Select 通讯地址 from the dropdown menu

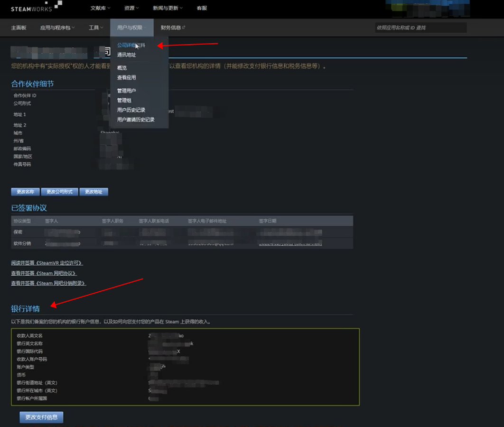tap(126, 55)
